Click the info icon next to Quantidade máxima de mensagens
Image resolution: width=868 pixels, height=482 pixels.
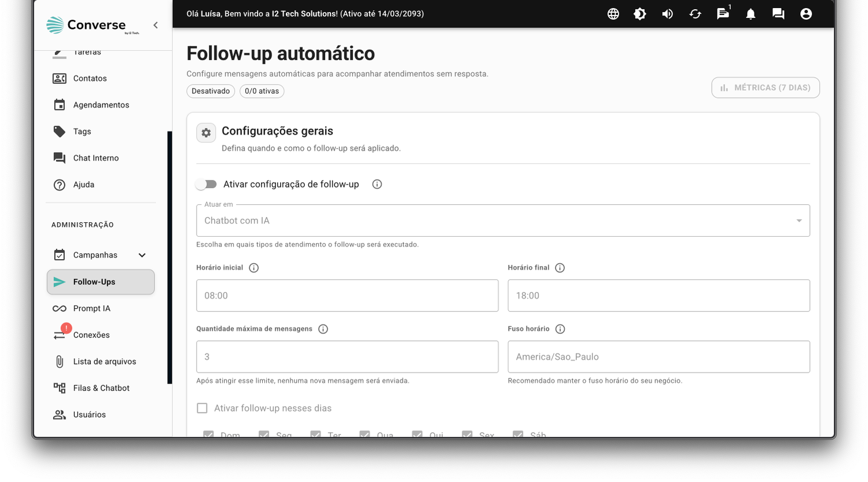coord(323,329)
